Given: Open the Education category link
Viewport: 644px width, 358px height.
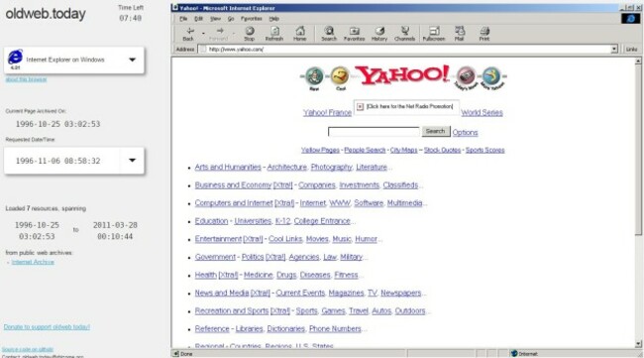Looking at the screenshot, I should [211, 221].
